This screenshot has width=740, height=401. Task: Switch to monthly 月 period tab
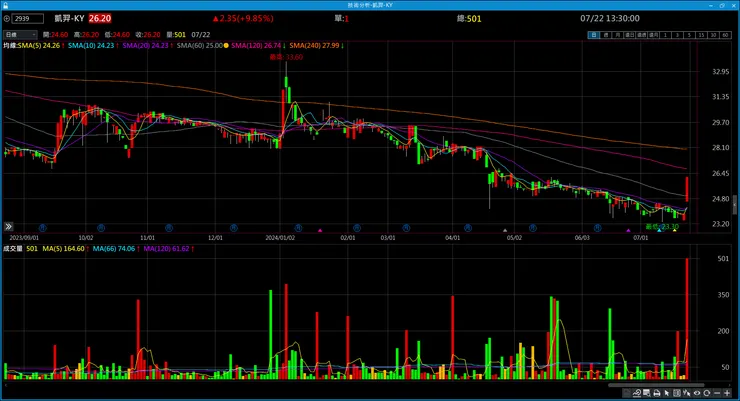[617, 35]
